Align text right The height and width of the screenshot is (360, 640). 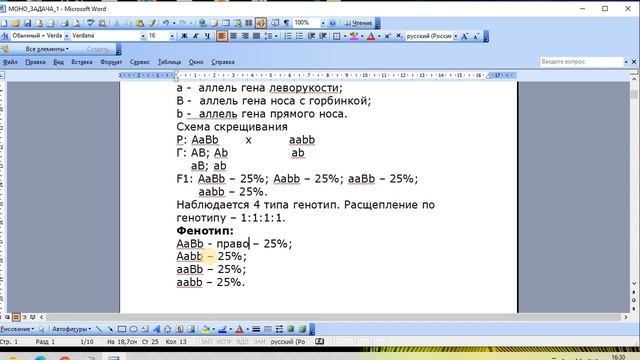[245, 36]
